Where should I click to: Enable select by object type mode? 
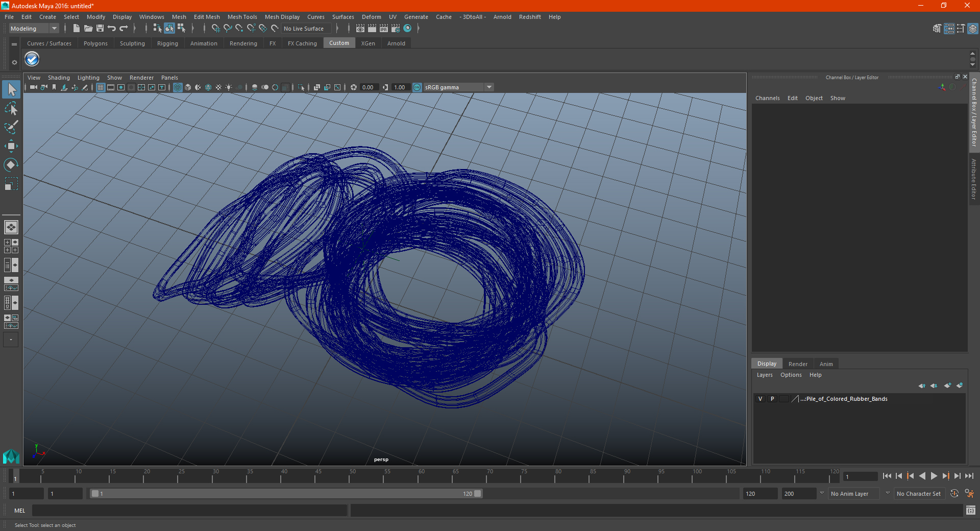[169, 29]
